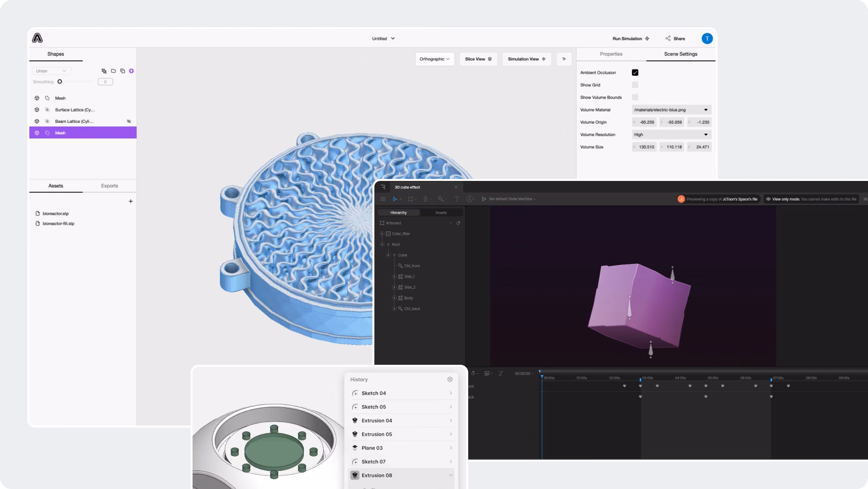The height and width of the screenshot is (489, 868).
Task: Select the artboard frame tool in the dark editor toolbar
Action: tap(410, 199)
